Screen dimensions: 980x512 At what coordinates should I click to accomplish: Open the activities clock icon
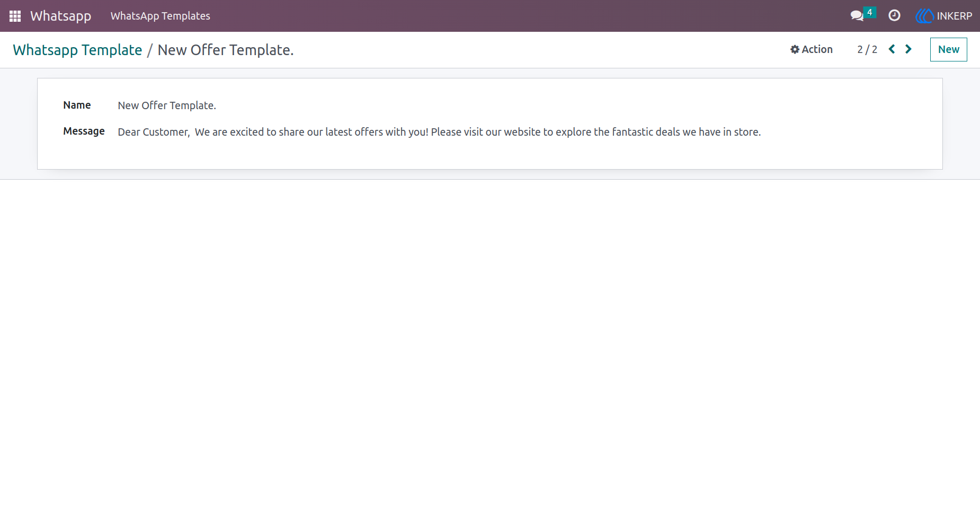pyautogui.click(x=894, y=16)
